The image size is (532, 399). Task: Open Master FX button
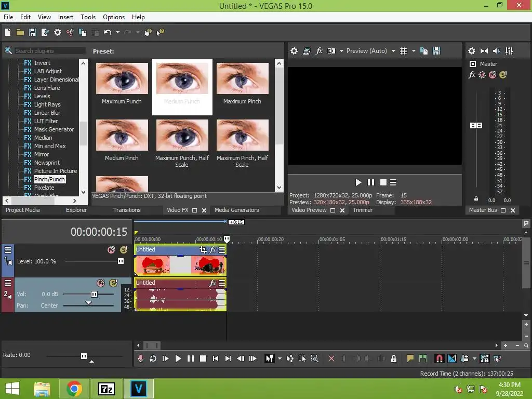pyautogui.click(x=472, y=75)
